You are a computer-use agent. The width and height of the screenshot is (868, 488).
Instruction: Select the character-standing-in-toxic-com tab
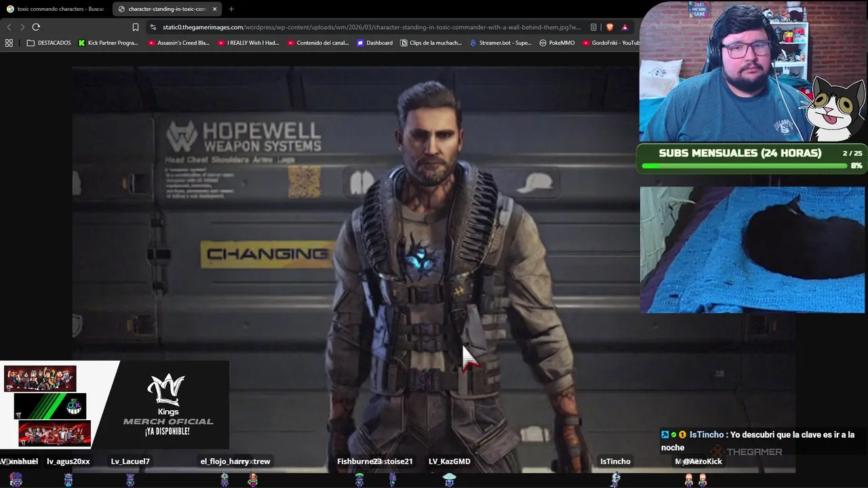click(167, 9)
